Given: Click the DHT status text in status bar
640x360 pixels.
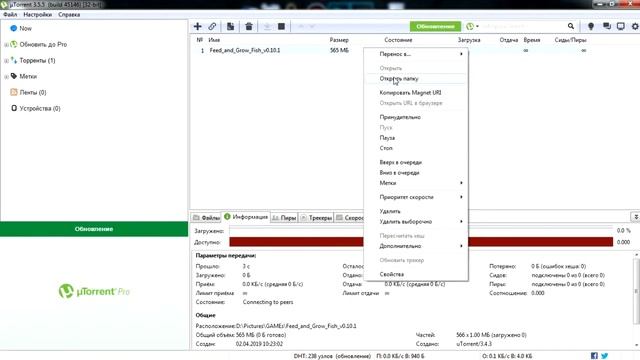Looking at the screenshot, I should (x=332, y=356).
